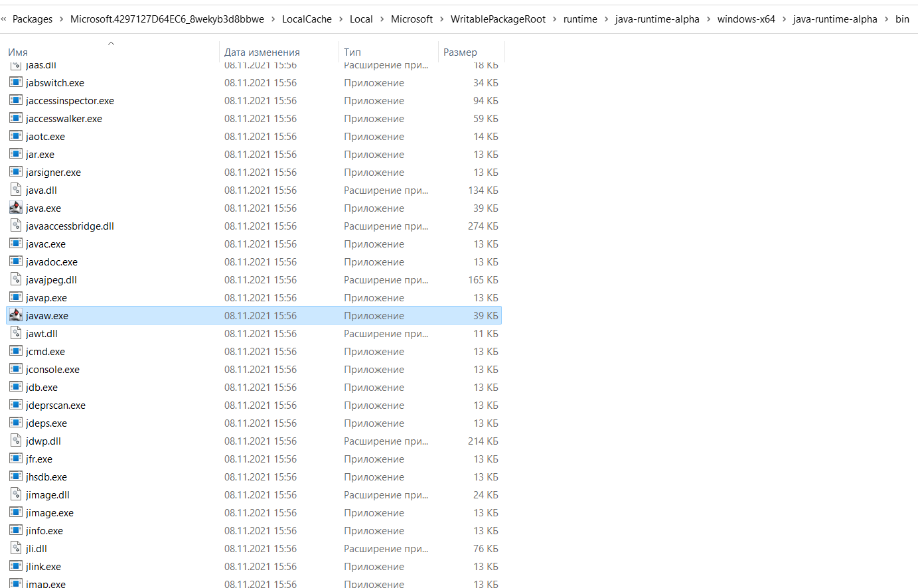The width and height of the screenshot is (918, 588).
Task: Click the javaaccessbridge.dll file icon
Action: [x=16, y=226]
